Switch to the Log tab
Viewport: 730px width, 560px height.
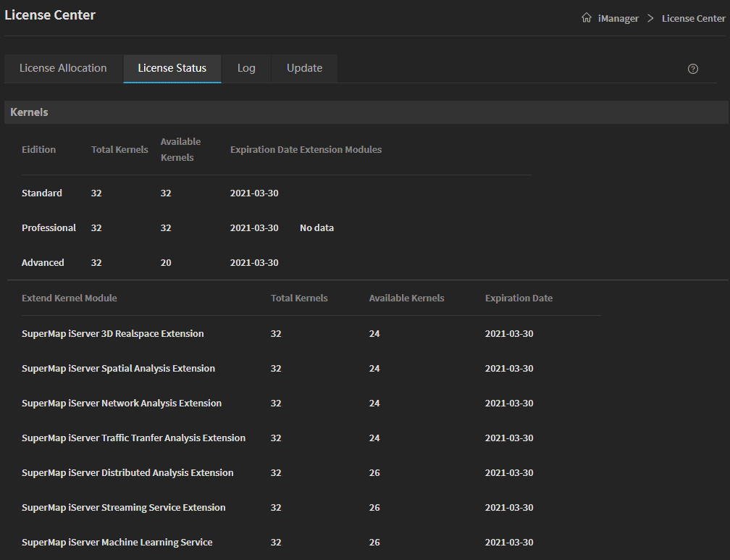tap(246, 68)
